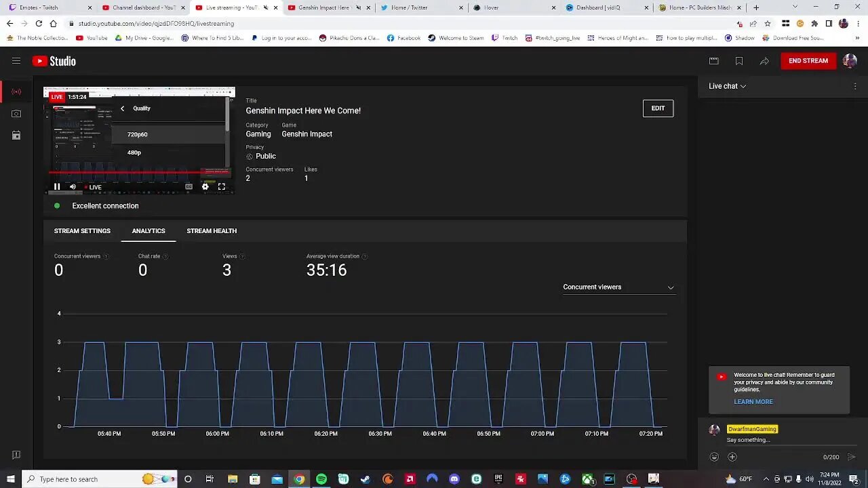Select the Stream (live) sidebar icon

click(16, 91)
